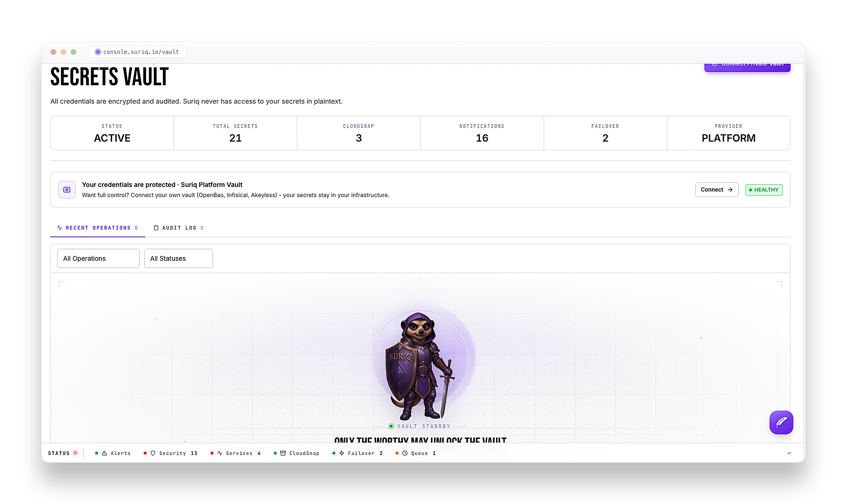This screenshot has height=504, width=847.
Task: Click the TOTAL SECRETS 21 stat card
Action: click(235, 133)
